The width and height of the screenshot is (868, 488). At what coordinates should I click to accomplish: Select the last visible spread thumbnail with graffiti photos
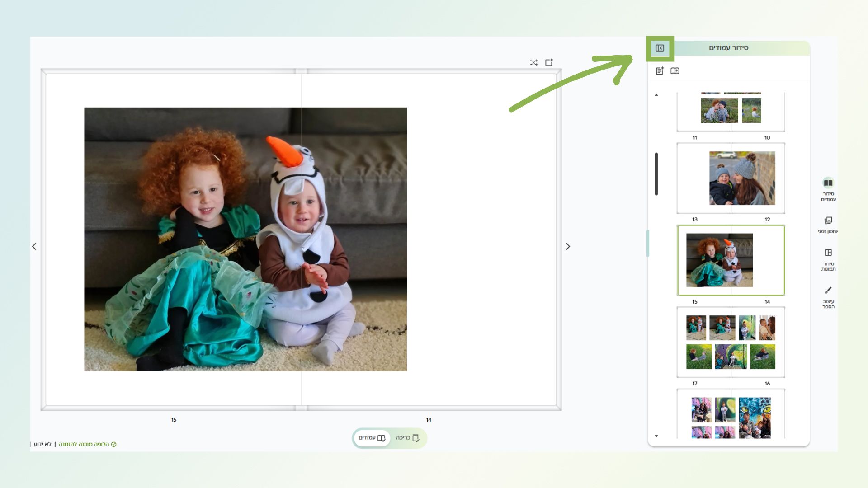[x=731, y=413]
